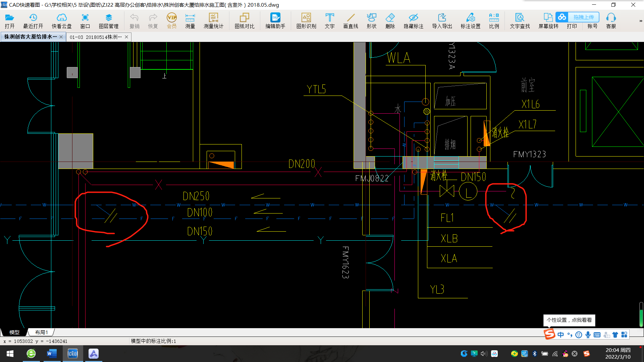
Task: Start voice input via IME microphone
Action: (588, 335)
